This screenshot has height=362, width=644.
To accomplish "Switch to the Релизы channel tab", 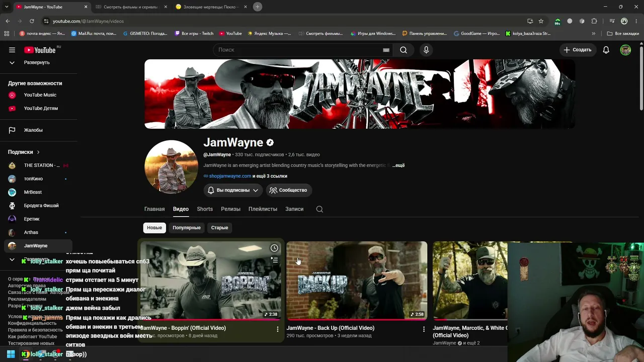I will pyautogui.click(x=230, y=209).
